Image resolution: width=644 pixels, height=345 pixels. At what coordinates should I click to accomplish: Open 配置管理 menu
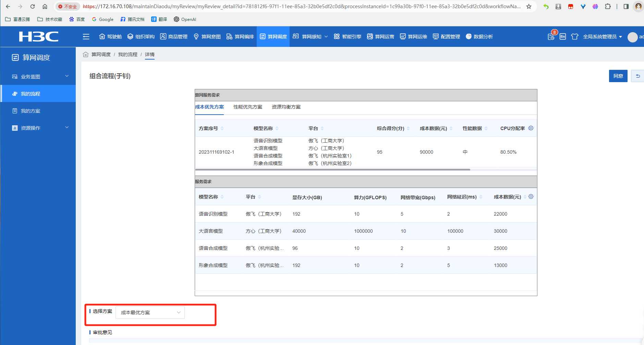[446, 37]
